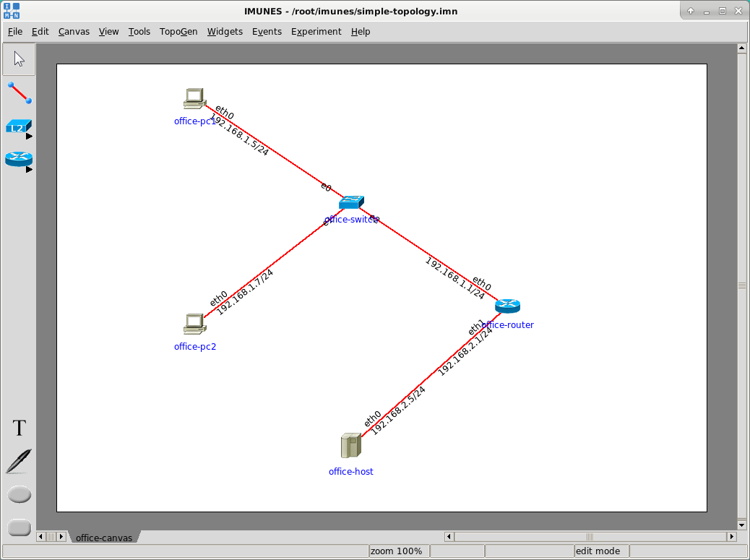Click the 192.168.1.7/24 address label
The height and width of the screenshot is (560, 750).
(245, 292)
